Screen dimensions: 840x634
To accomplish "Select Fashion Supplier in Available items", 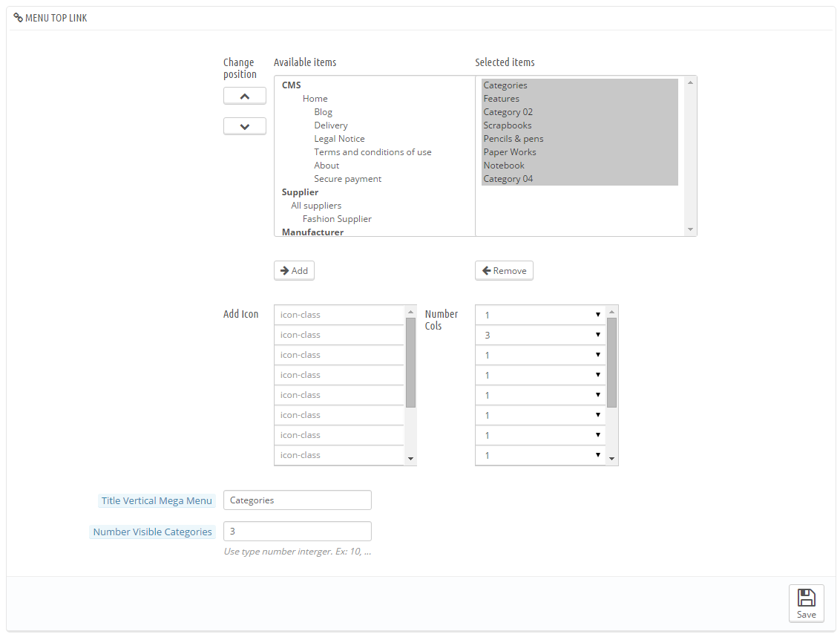I will coord(337,219).
